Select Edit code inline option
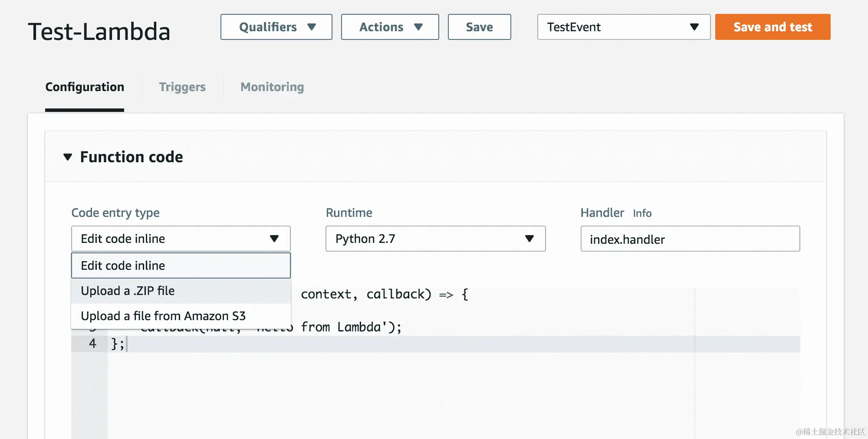This screenshot has height=439, width=868. [181, 265]
